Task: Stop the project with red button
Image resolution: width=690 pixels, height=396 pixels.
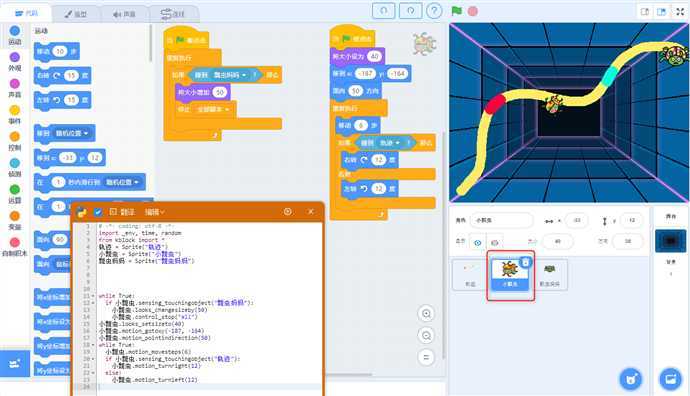Action: pyautogui.click(x=473, y=11)
